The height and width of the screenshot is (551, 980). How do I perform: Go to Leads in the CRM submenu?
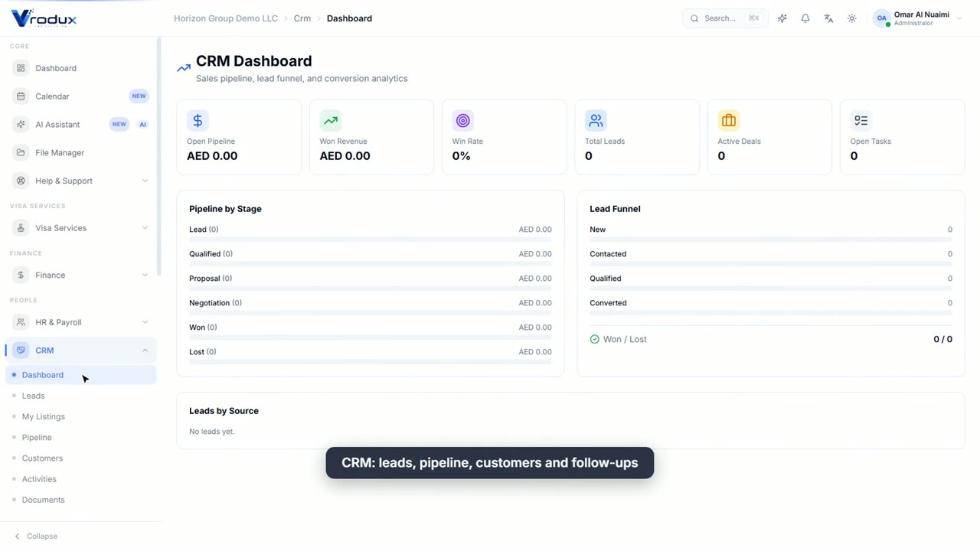click(x=33, y=396)
